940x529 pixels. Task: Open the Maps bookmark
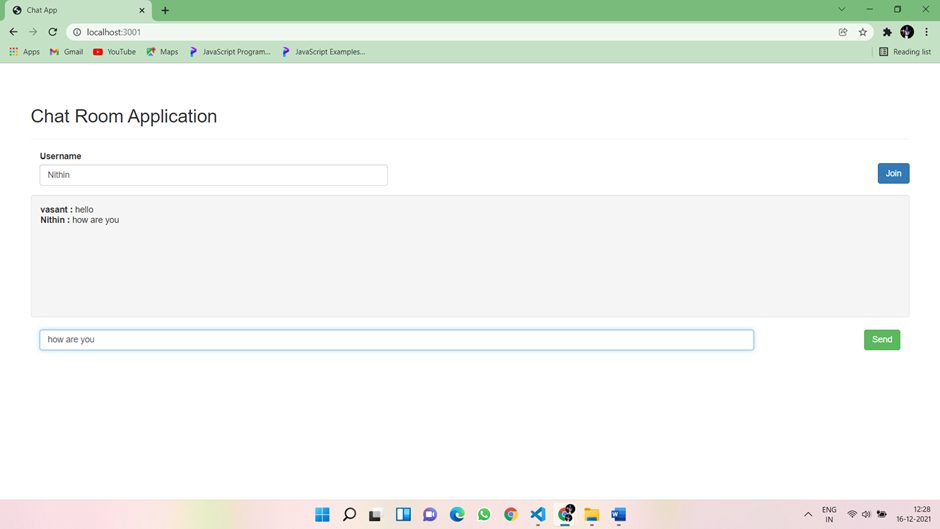(x=162, y=52)
